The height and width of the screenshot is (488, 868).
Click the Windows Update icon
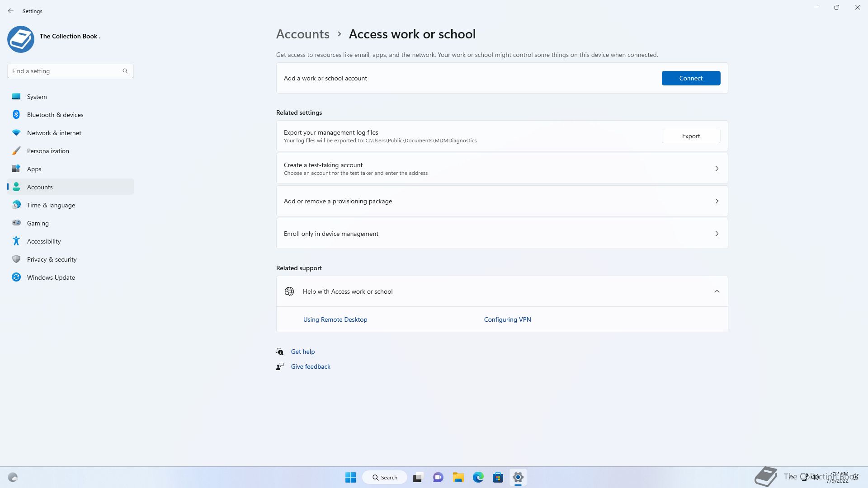(x=16, y=277)
